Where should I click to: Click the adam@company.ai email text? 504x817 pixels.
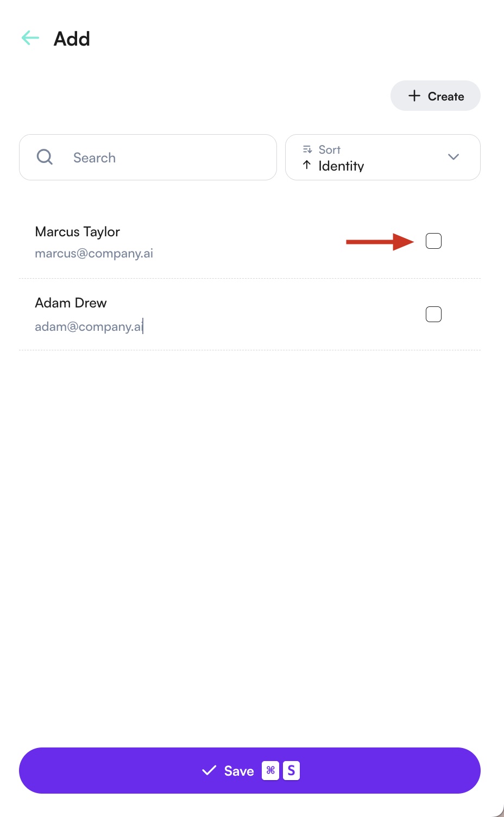[89, 326]
